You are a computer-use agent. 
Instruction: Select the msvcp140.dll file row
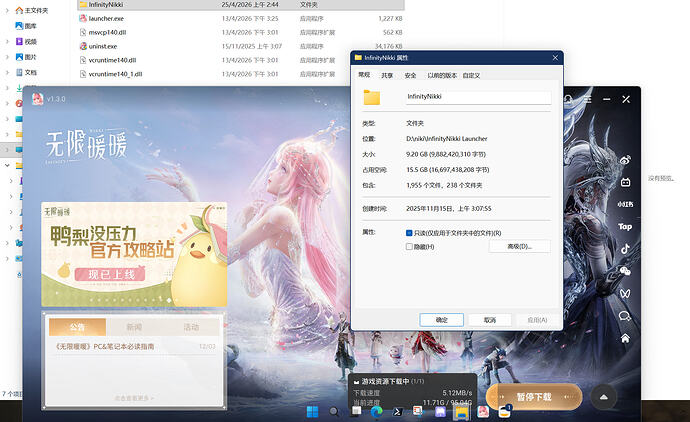pyautogui.click(x=241, y=32)
